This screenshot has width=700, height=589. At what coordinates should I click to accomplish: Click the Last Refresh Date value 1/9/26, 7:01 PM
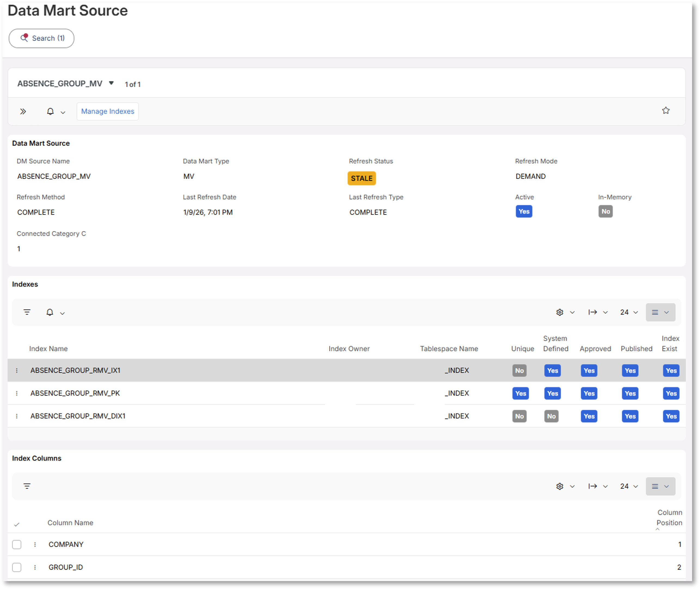[x=208, y=212]
